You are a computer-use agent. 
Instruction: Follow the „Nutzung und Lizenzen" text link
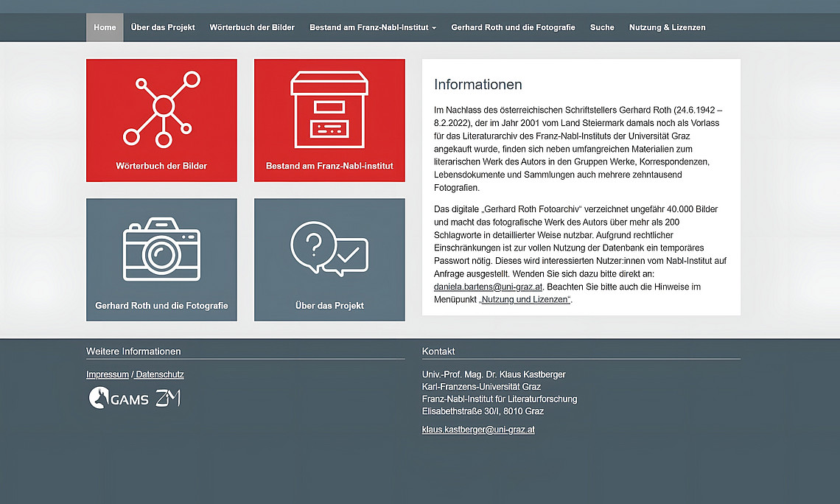coord(525,299)
